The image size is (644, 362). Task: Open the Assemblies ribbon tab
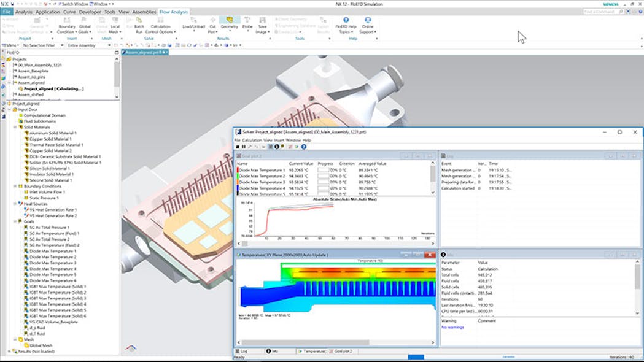144,12
